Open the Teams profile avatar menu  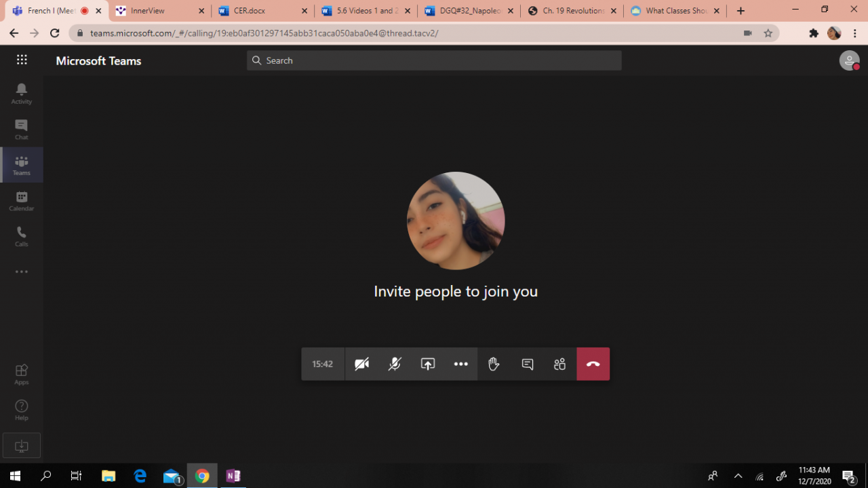pos(849,60)
